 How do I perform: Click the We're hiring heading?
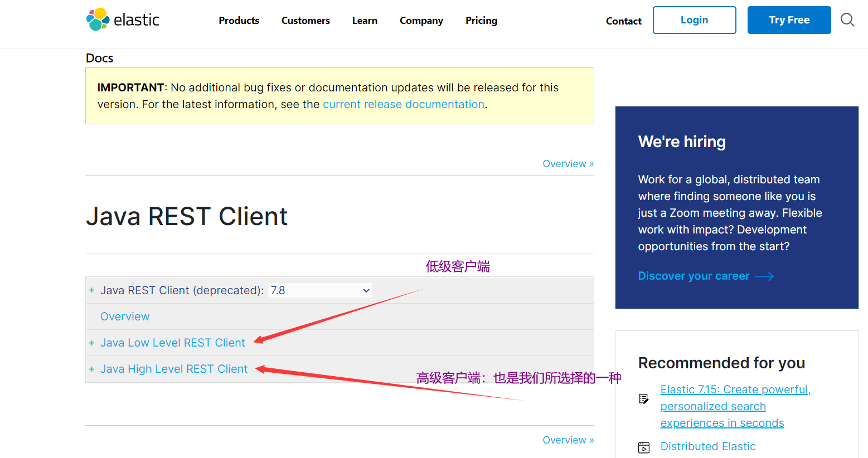pyautogui.click(x=682, y=142)
